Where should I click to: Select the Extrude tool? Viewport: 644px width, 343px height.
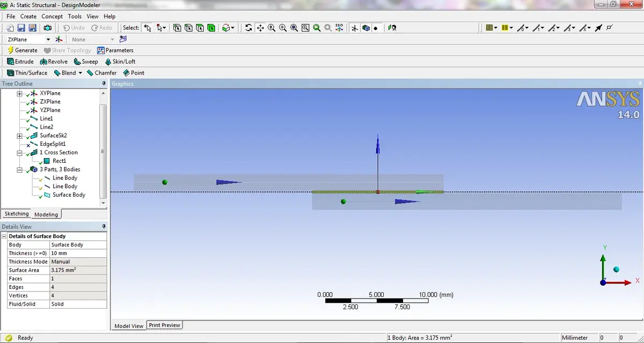20,62
